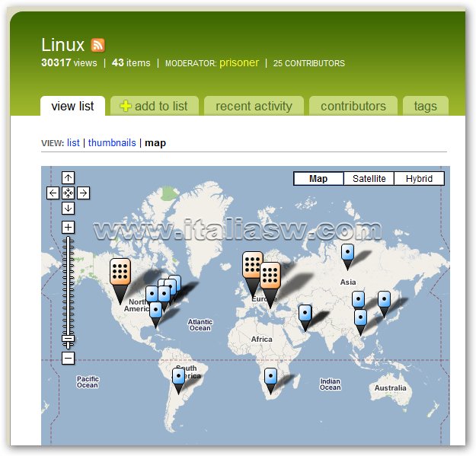Click the Australia label on map
The width and height of the screenshot is (476, 456).
pyautogui.click(x=391, y=387)
